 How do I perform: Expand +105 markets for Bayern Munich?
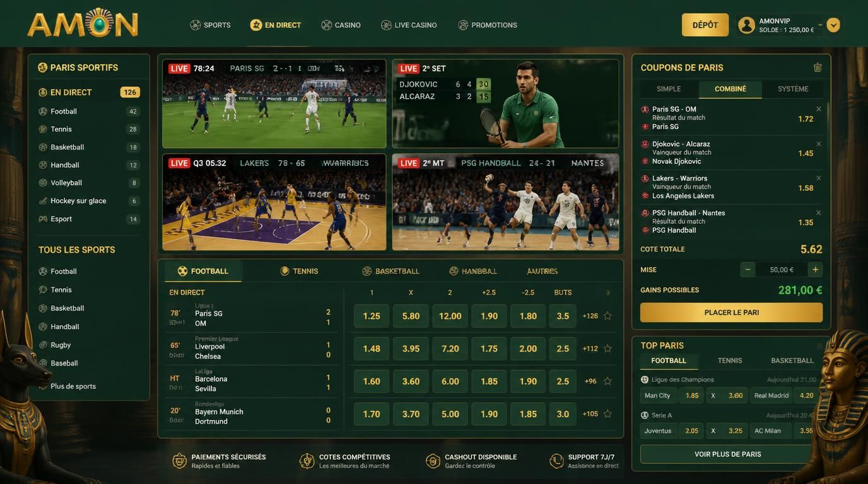point(590,414)
